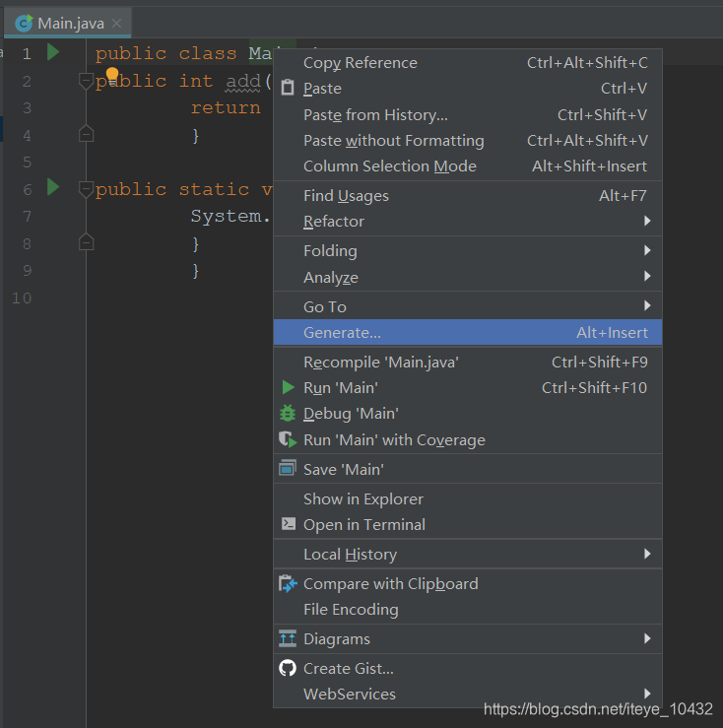Choose File Encoding

pyautogui.click(x=468, y=610)
